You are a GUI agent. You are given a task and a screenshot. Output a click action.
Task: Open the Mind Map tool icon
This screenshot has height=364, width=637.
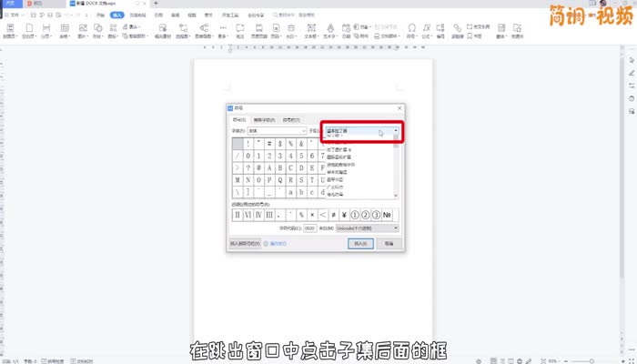[204, 30]
